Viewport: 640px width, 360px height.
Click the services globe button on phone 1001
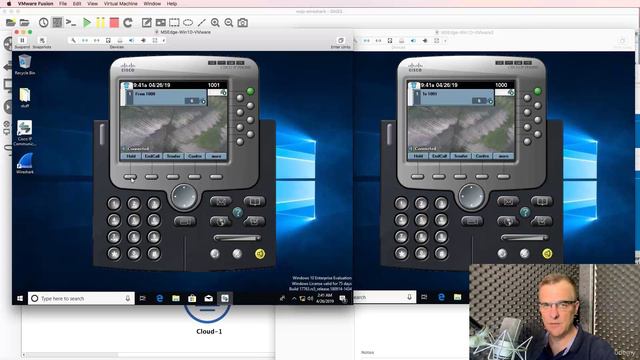tap(221, 221)
